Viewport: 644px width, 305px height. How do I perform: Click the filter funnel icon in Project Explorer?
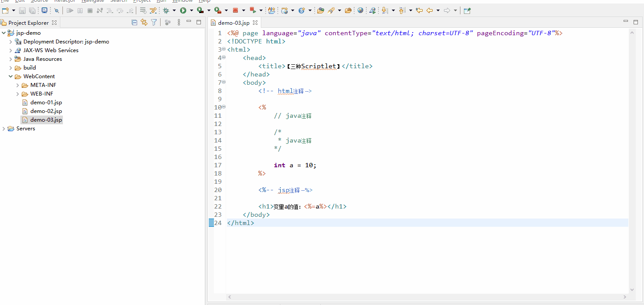click(154, 23)
